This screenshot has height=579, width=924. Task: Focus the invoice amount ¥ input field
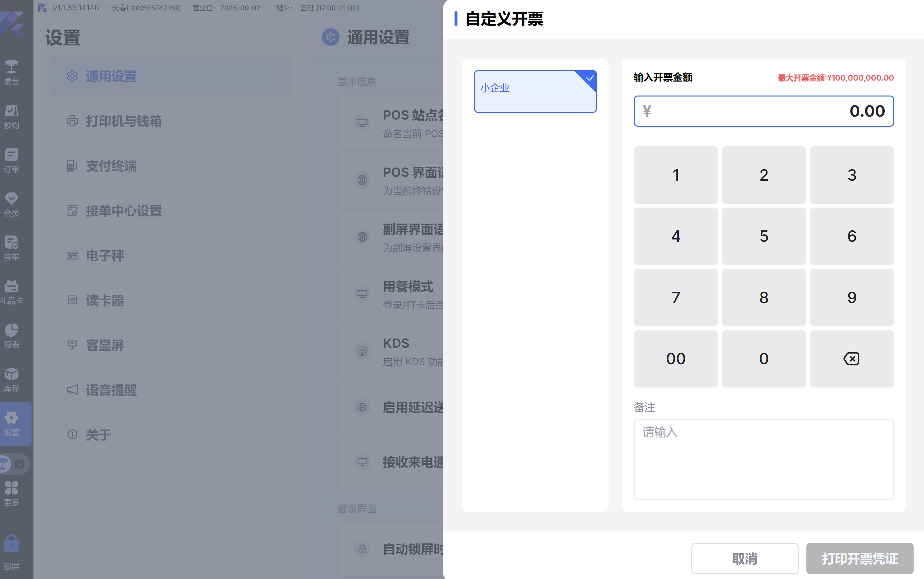(x=764, y=111)
